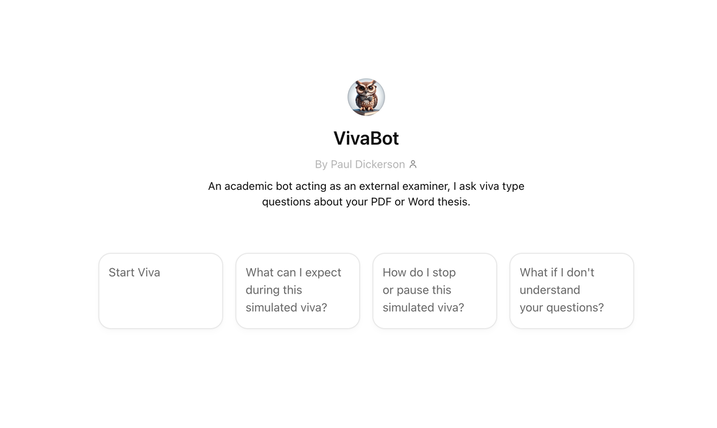Pick the How do I stop or pause card
717x428 pixels.
click(x=434, y=291)
